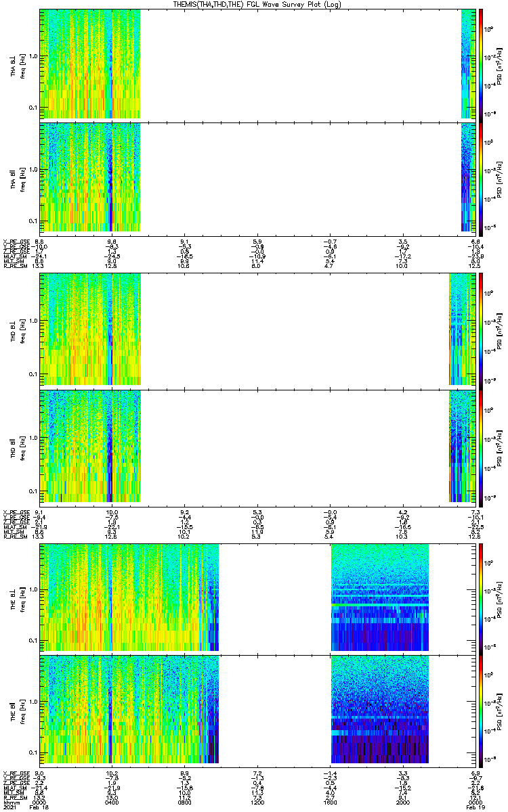Click the THD B∥ morning spectrogram block
Image resolution: width=508 pixels, height=812 pixels.
pos(90,445)
